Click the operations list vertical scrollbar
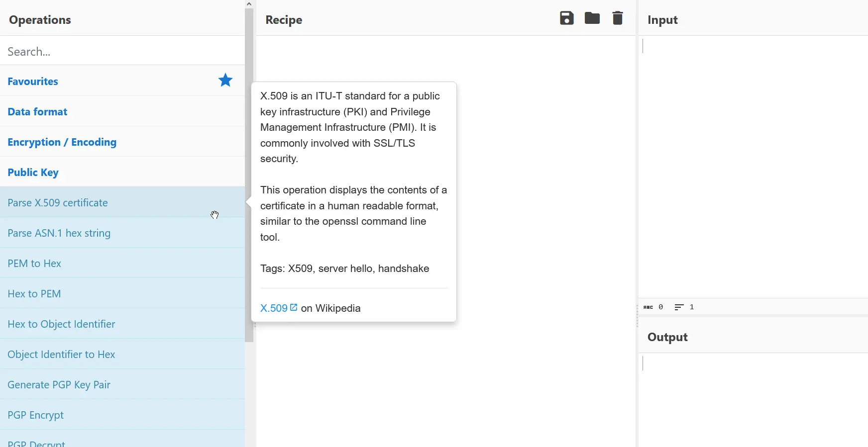This screenshot has width=868, height=447. pos(249,174)
